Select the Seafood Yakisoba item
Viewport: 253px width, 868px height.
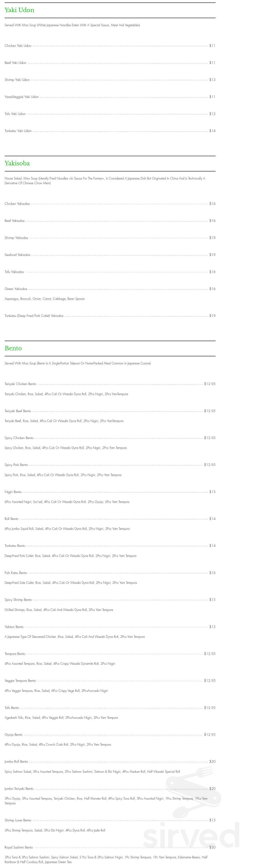[x=17, y=255]
